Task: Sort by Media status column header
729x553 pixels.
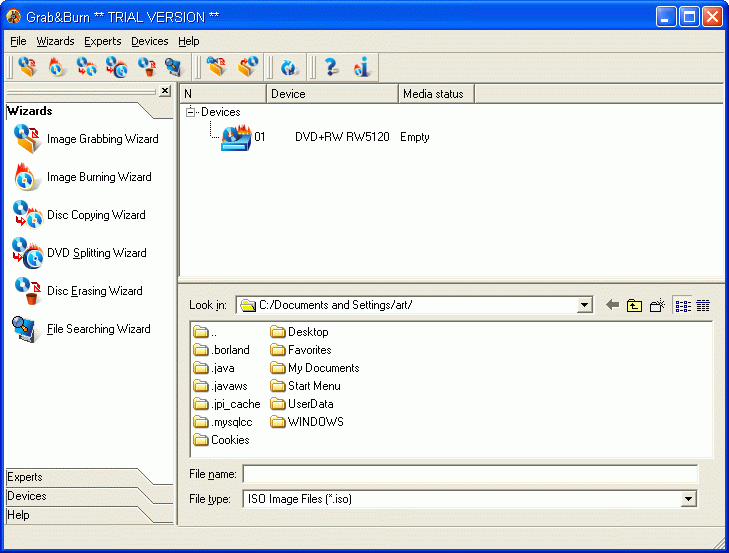Action: 436,94
